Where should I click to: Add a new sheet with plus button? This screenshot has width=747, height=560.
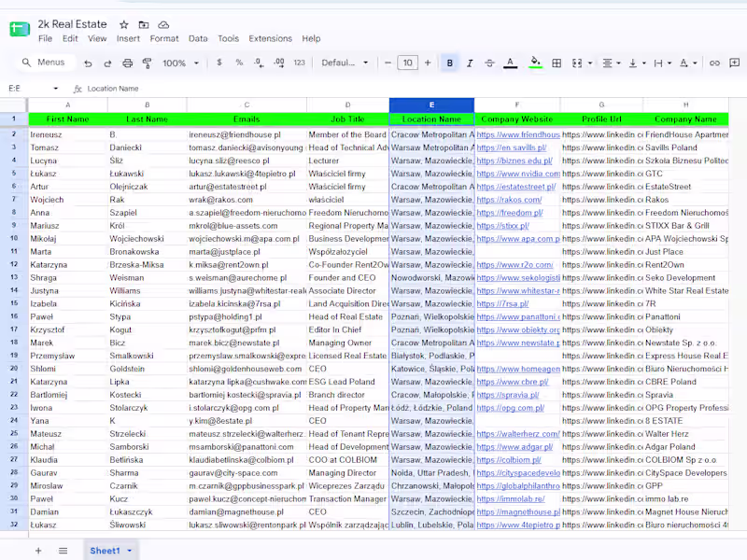pos(38,551)
